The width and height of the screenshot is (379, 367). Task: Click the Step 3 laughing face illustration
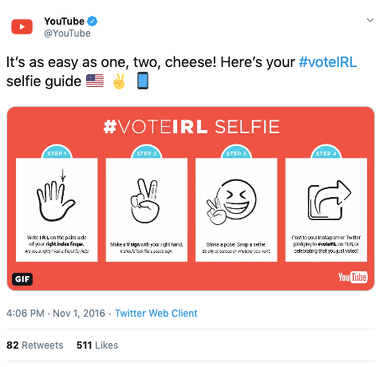click(x=233, y=201)
